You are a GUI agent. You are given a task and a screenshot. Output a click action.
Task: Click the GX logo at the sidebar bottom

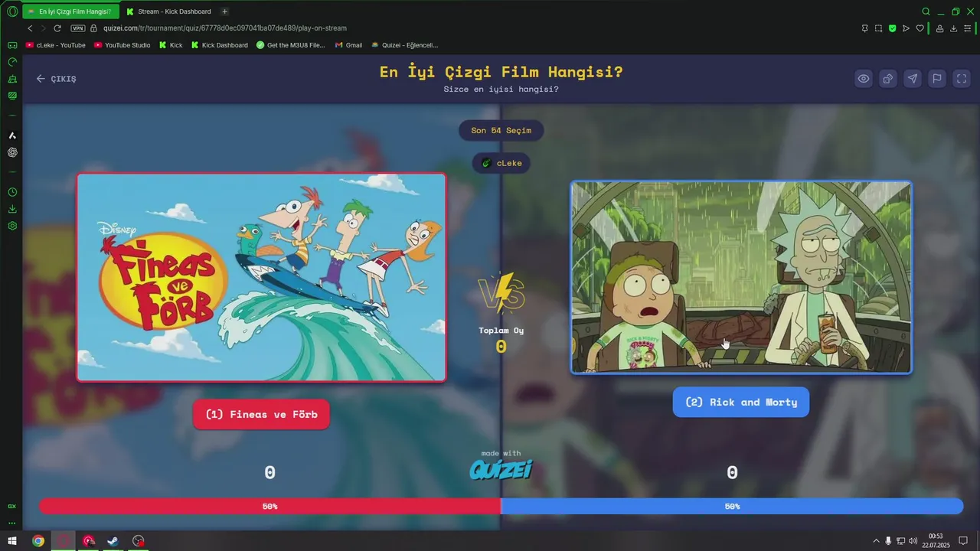coord(11,506)
